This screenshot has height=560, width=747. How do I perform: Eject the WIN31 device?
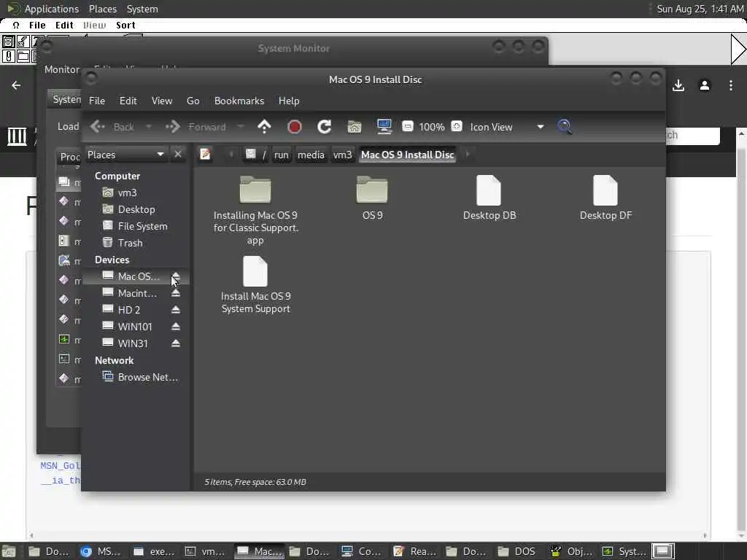[176, 343]
